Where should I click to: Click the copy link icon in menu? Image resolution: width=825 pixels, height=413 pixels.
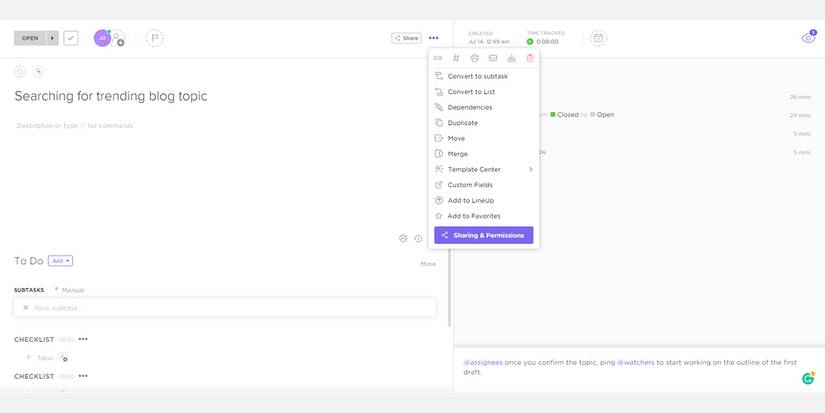pyautogui.click(x=438, y=58)
